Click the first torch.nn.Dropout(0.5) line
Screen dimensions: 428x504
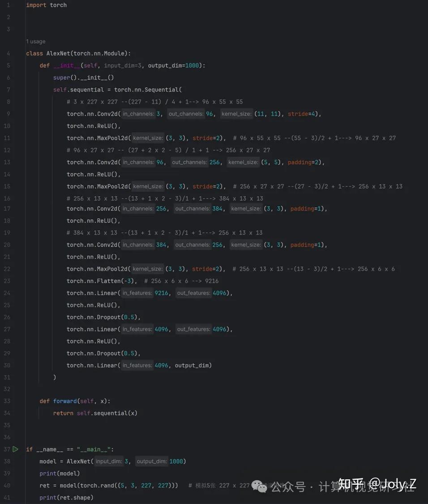(103, 317)
